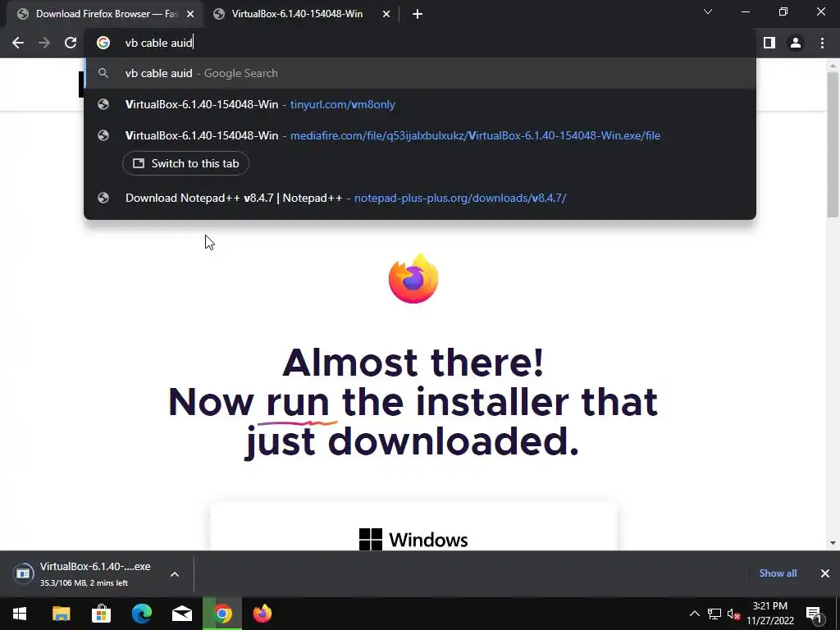Open the side panel icon

(x=769, y=43)
